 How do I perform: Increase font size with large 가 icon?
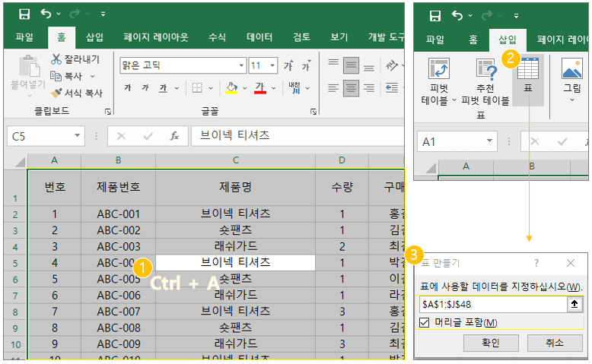289,66
